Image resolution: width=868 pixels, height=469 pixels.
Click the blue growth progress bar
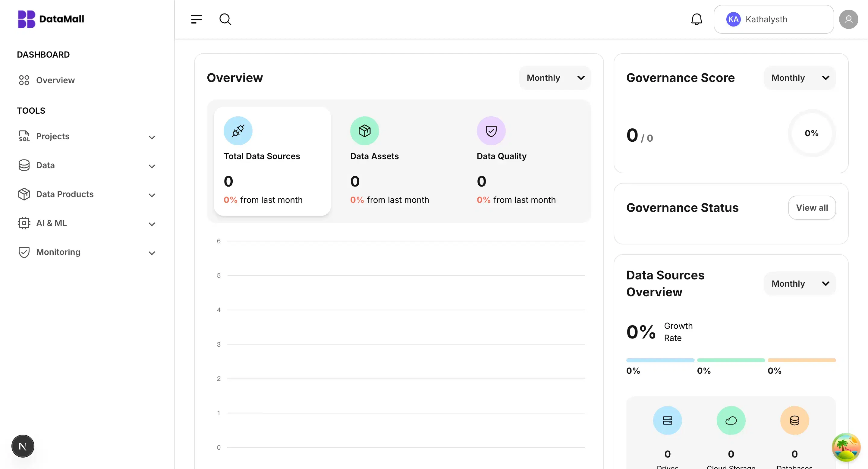660,360
